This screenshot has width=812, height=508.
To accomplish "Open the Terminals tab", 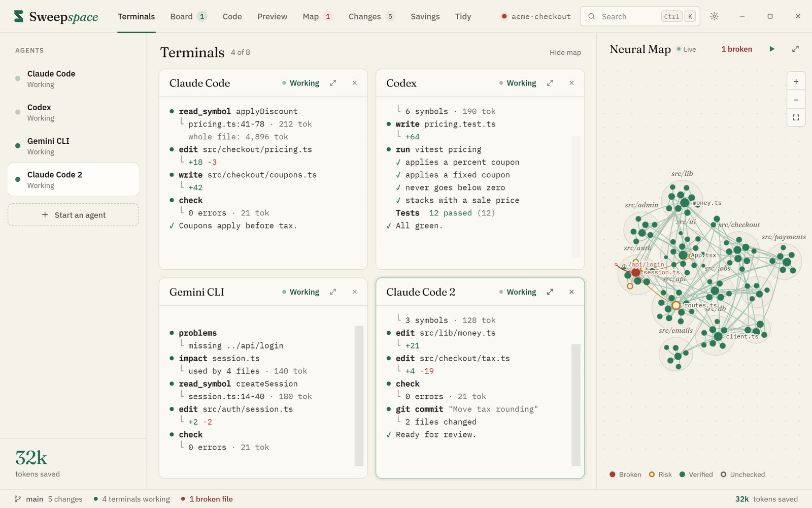I will pyautogui.click(x=137, y=16).
